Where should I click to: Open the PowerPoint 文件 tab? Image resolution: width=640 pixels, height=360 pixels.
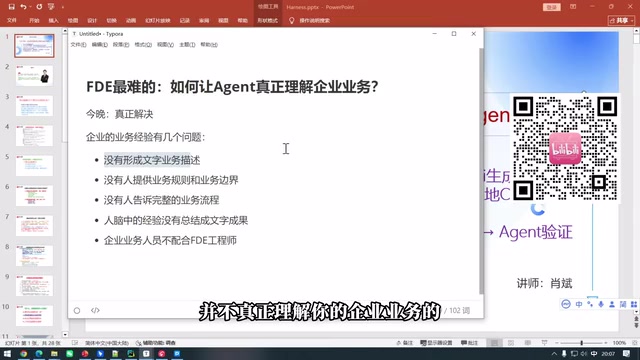pos(12,20)
